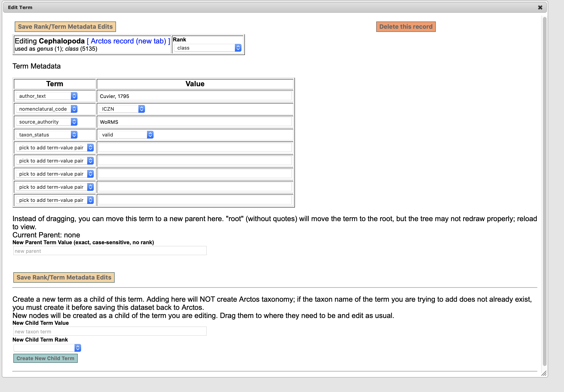
Task: Click Delete this record button
Action: click(x=406, y=26)
